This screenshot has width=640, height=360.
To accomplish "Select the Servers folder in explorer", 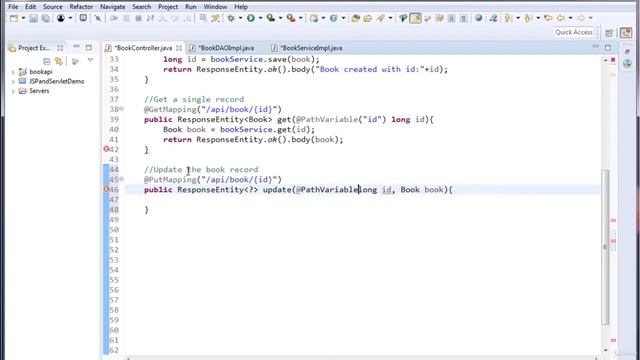I will pyautogui.click(x=39, y=91).
